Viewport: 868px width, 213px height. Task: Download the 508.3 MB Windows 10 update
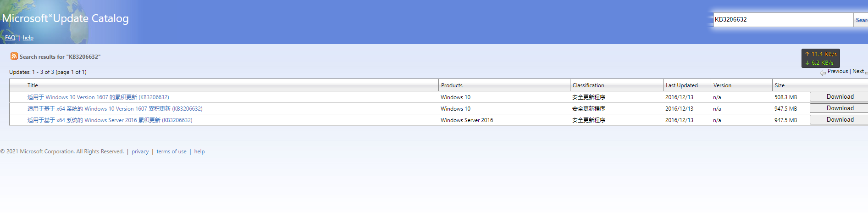pyautogui.click(x=839, y=97)
